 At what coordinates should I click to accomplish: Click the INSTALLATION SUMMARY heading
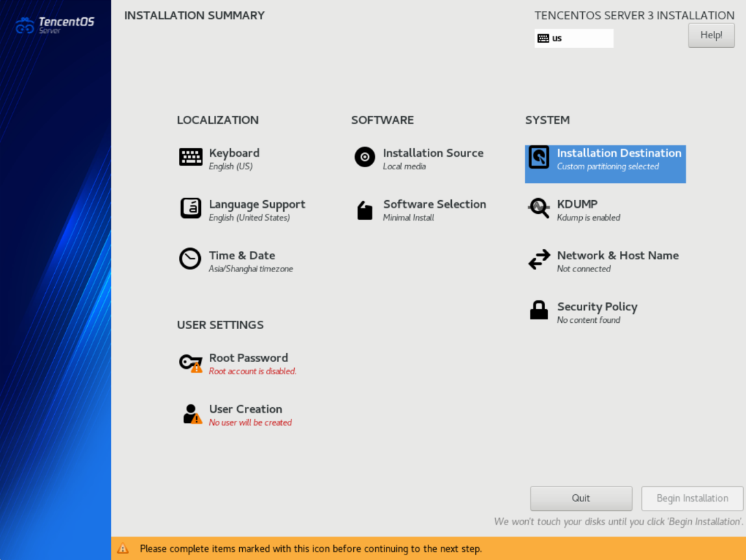coord(194,16)
